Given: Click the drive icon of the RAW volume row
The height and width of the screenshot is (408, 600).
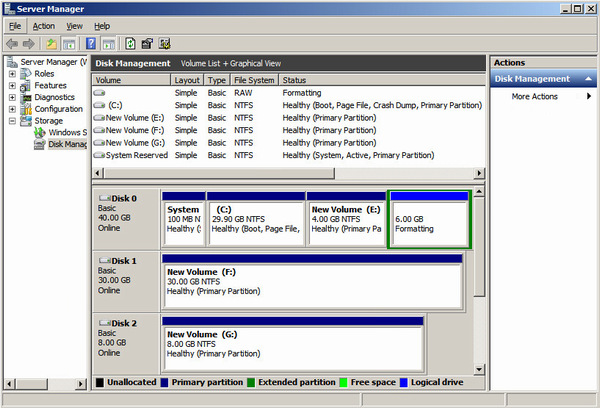Looking at the screenshot, I should 99,93.
